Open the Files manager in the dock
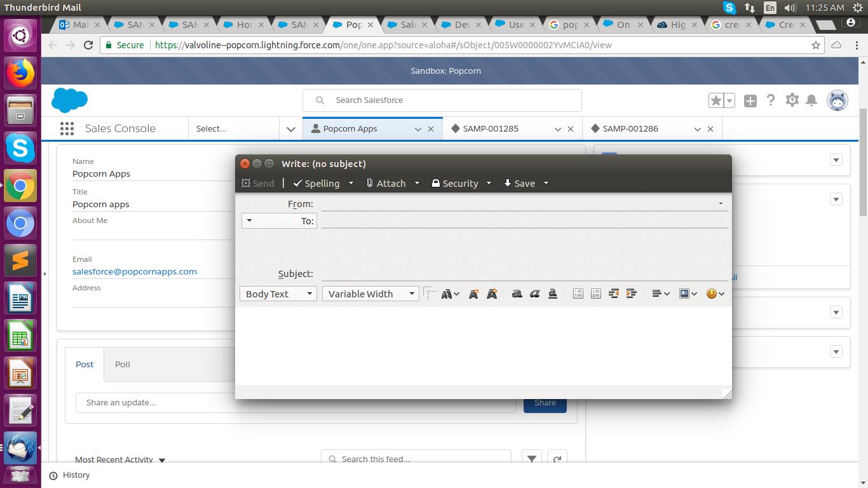Screen dimensions: 868x488 [x=20, y=111]
